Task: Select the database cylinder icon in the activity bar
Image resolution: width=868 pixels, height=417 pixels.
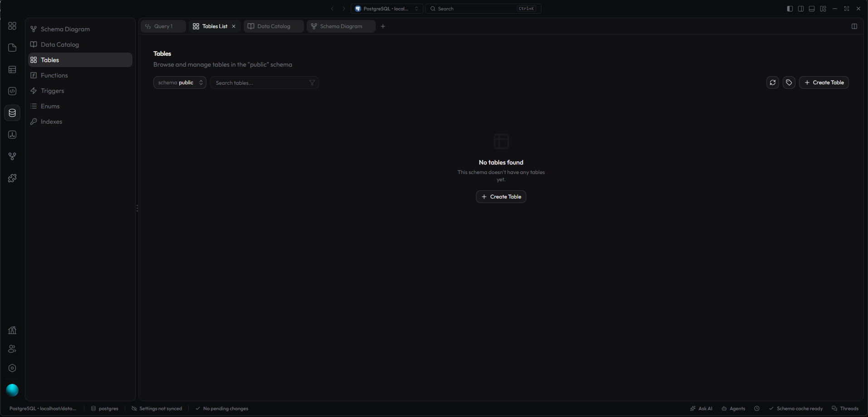Action: coord(12,113)
